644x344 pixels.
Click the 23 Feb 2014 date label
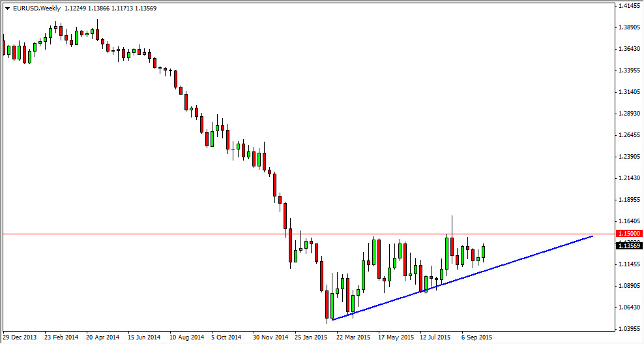coord(61,337)
